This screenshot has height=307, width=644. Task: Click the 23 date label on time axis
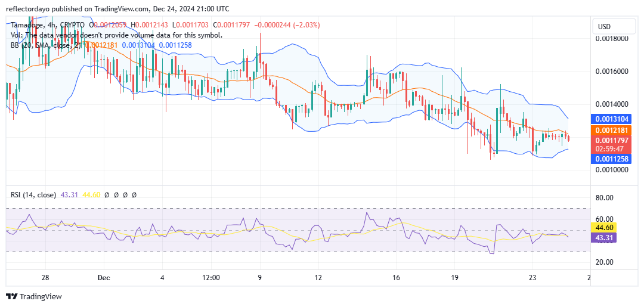point(532,277)
